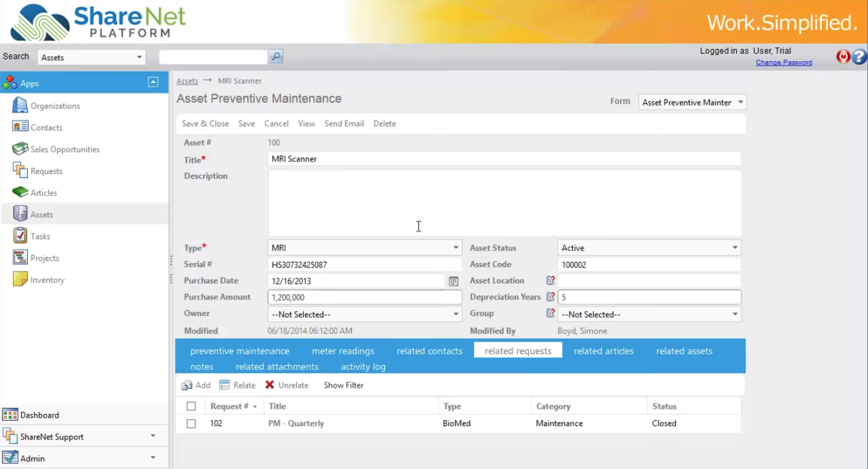Open the Inventory app from the sidebar
The height and width of the screenshot is (469, 868).
click(46, 280)
